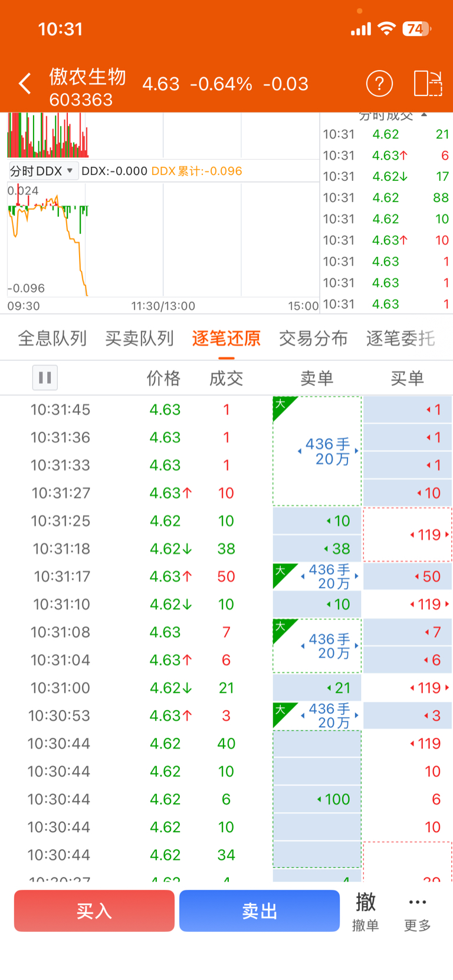Tap the 大 large-order flag at 10:31:45
The height and width of the screenshot is (980, 453).
(284, 408)
